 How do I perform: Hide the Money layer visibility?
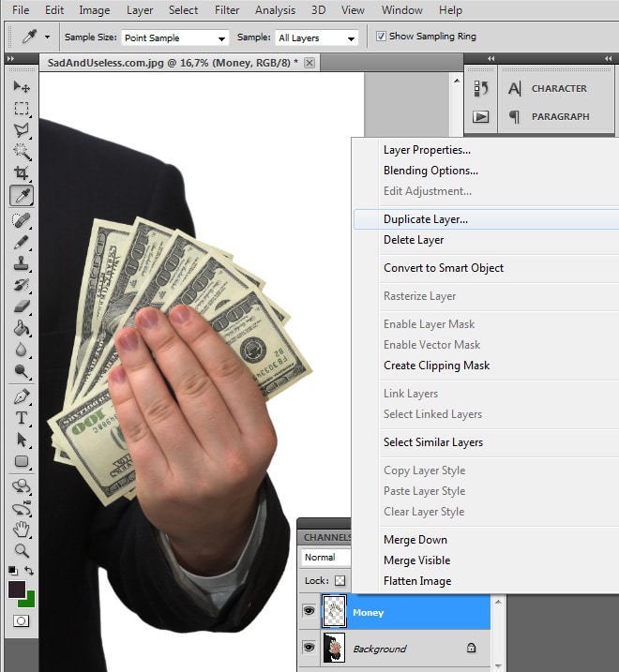[309, 612]
